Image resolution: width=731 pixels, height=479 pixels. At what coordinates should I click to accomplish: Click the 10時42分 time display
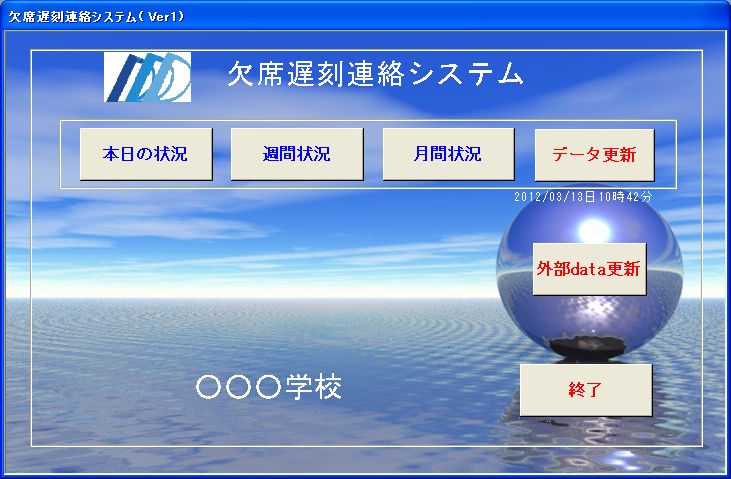pos(625,197)
